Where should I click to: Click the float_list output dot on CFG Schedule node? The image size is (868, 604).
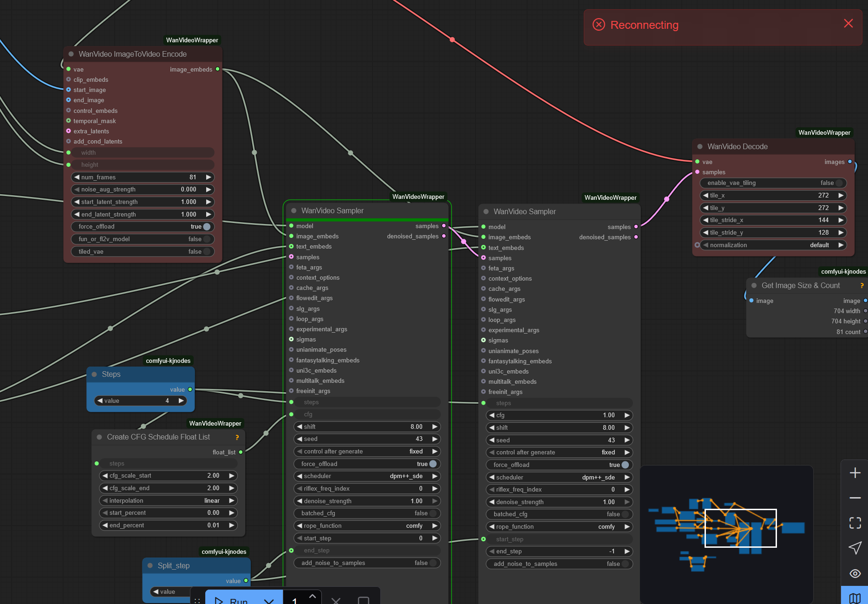pyautogui.click(x=241, y=452)
